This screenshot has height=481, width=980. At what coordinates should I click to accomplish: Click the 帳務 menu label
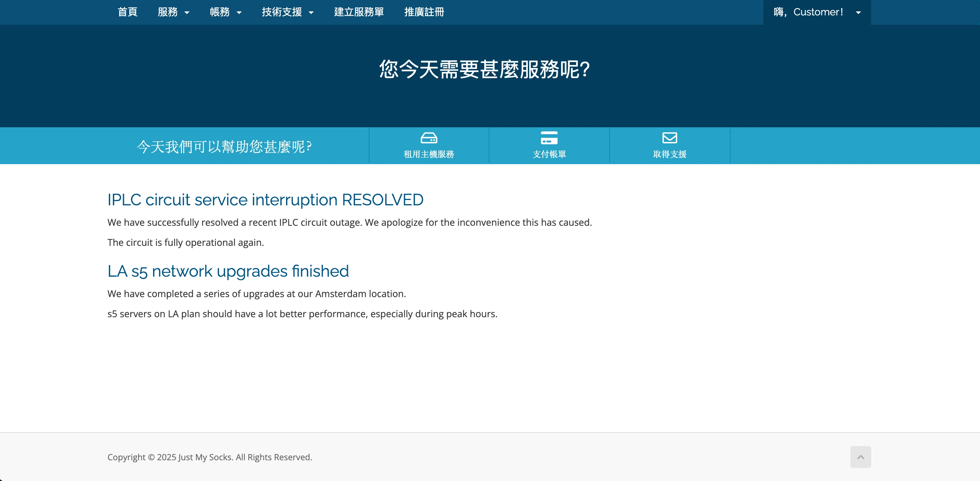[219, 12]
